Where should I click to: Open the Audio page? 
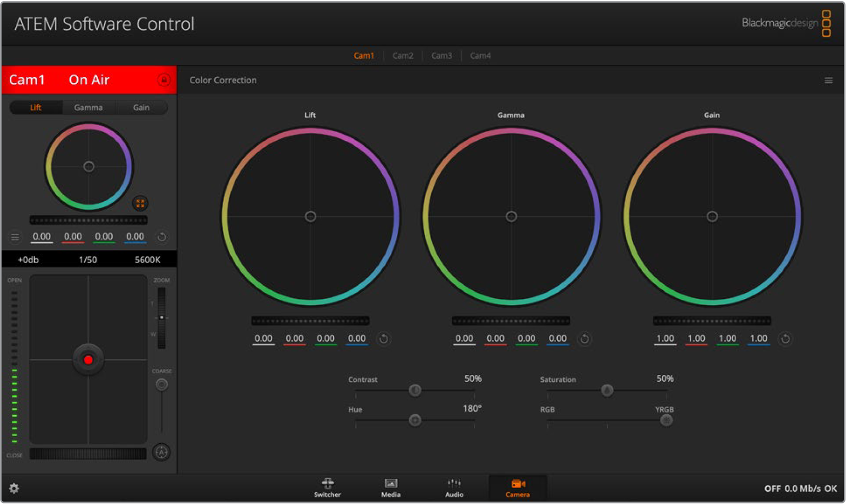454,488
